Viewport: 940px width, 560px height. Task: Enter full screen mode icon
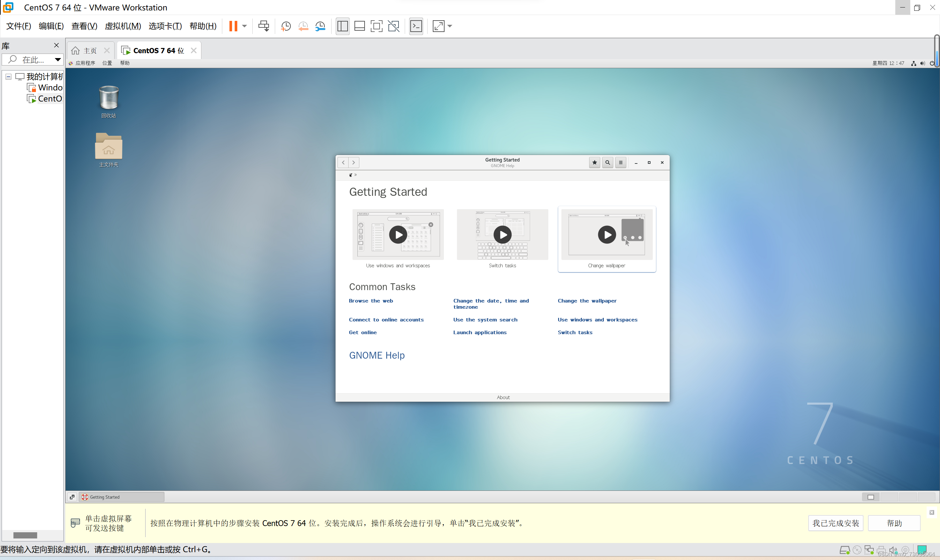click(376, 26)
